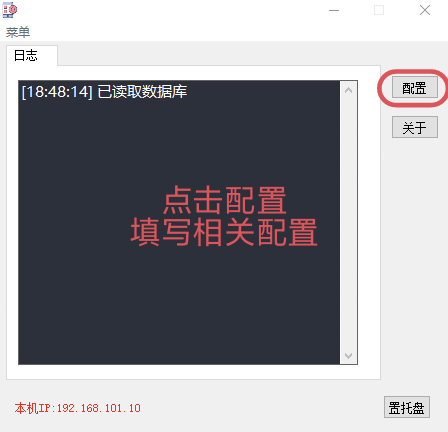
Task: Click the 关于 button
Action: tap(415, 127)
